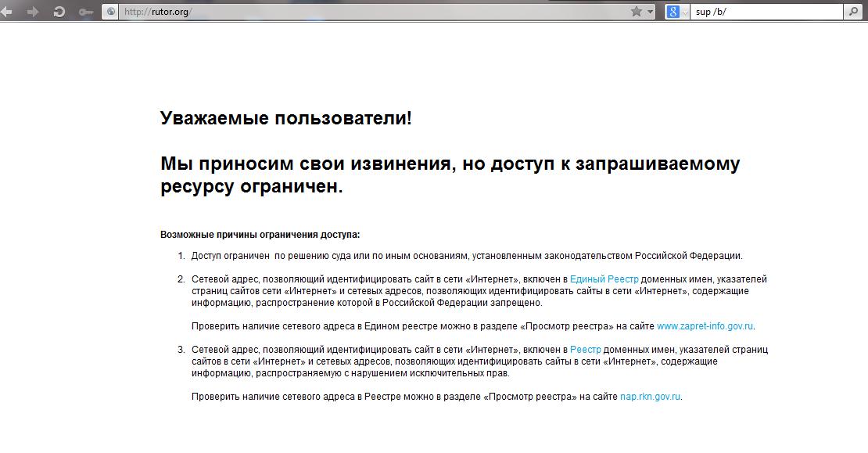Click the heading 'Уважаемые пользователи!'
Screen dimensions: 868x453
tap(285, 118)
